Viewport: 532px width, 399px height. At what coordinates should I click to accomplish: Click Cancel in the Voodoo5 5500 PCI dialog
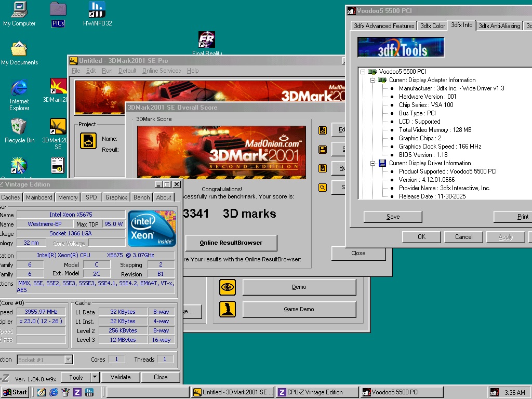[463, 237]
